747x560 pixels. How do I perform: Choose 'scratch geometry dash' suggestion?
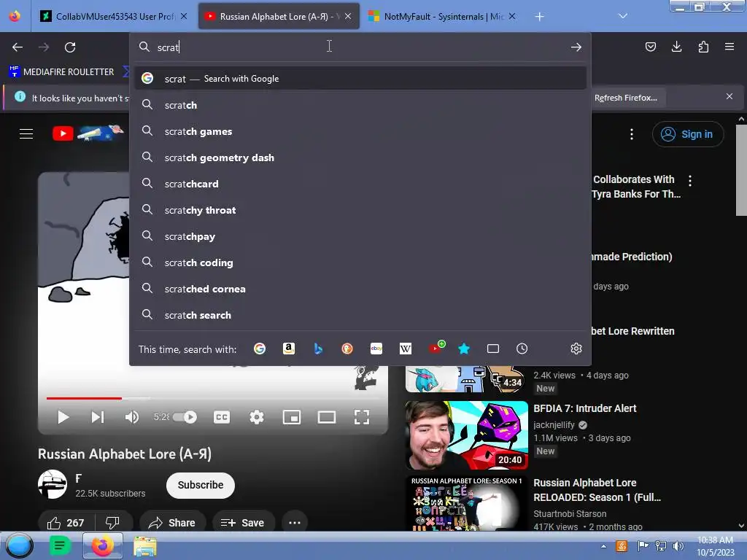coord(360,157)
